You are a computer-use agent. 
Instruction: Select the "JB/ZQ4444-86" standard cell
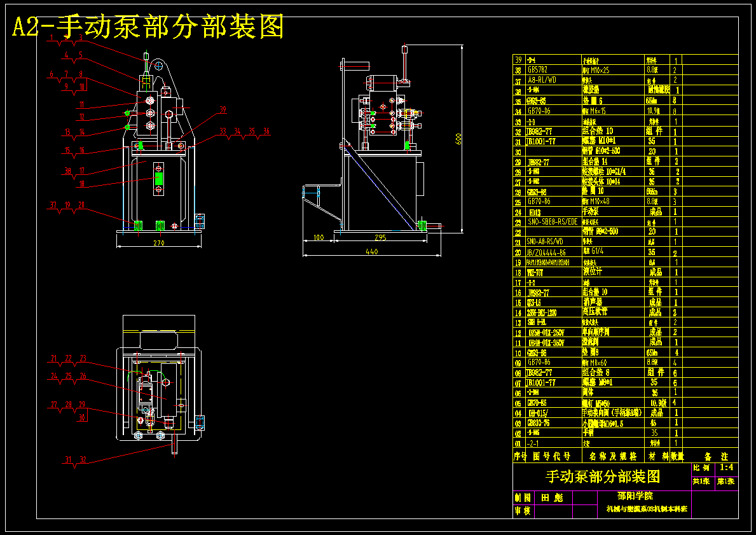(546, 253)
